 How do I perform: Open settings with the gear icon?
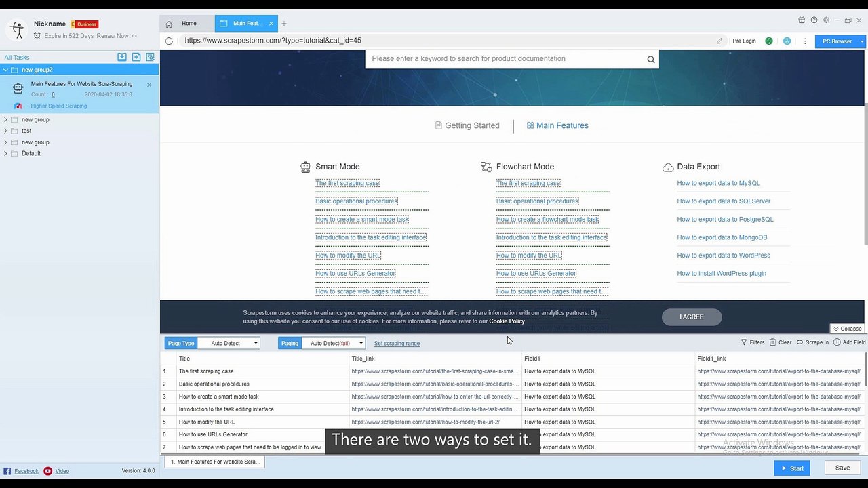[x=826, y=20]
